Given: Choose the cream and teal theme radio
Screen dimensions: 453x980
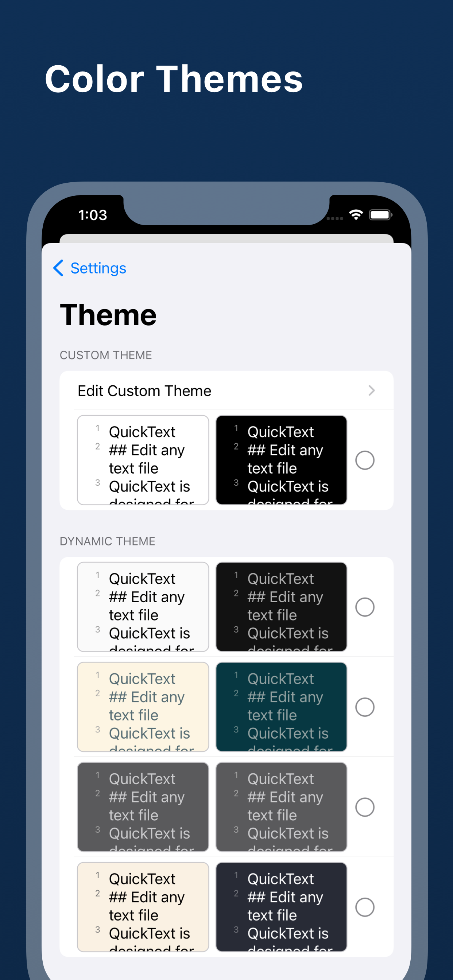Looking at the screenshot, I should click(365, 707).
